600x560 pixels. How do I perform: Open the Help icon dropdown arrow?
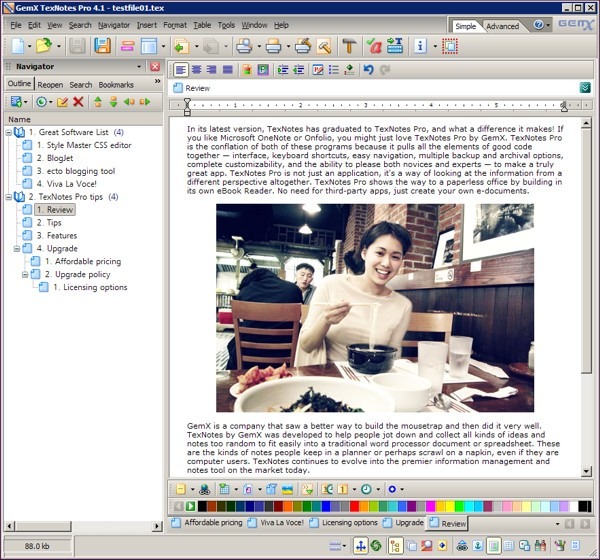click(548, 25)
